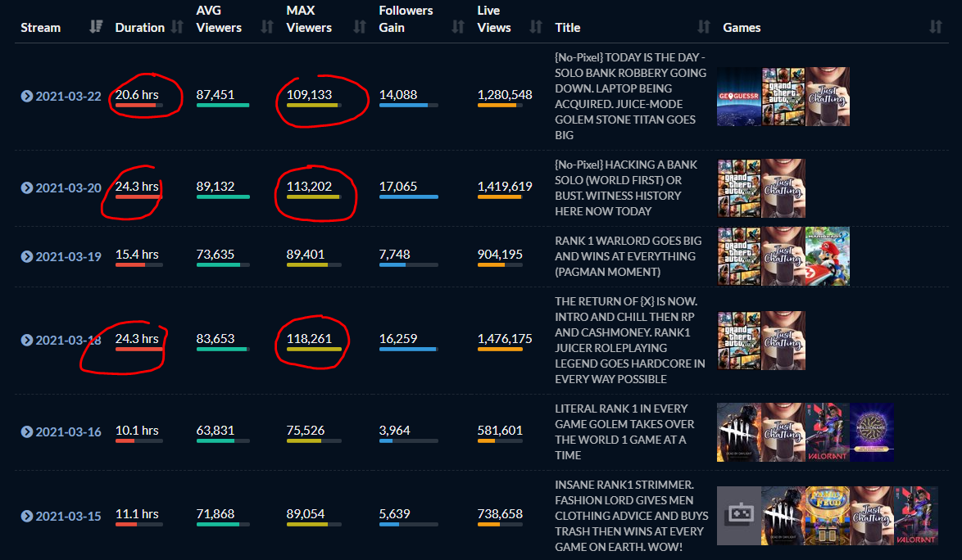Image resolution: width=962 pixels, height=560 pixels.
Task: Click Games column sort arrows icon
Action: click(936, 27)
